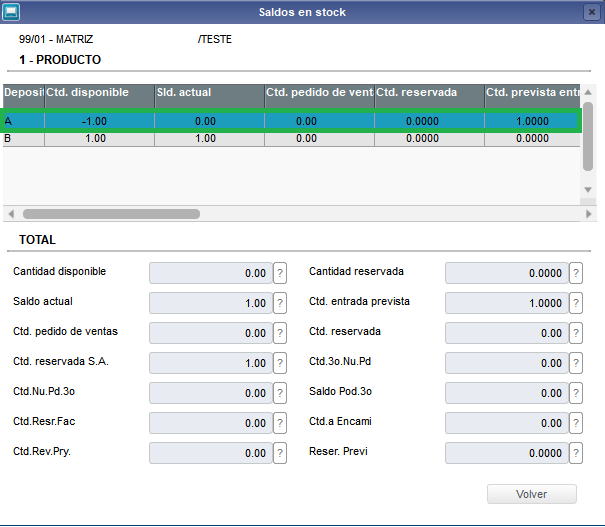
Task: Click the Cantidad reservada value field
Action: pos(507,273)
